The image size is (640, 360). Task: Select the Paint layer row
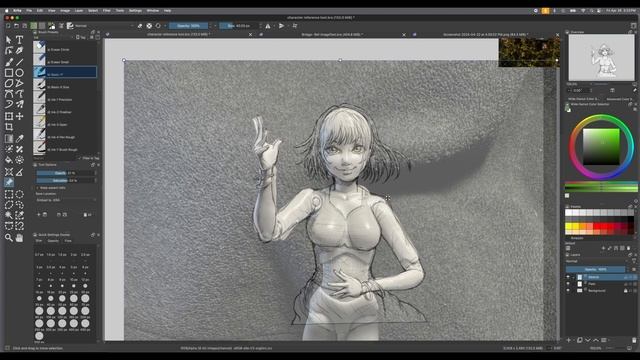click(601, 284)
